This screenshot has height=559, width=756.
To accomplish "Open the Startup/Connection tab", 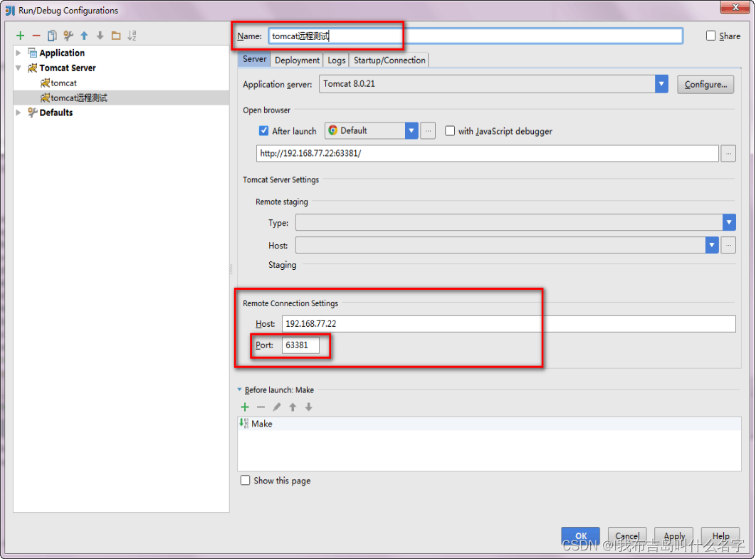I will tap(389, 60).
